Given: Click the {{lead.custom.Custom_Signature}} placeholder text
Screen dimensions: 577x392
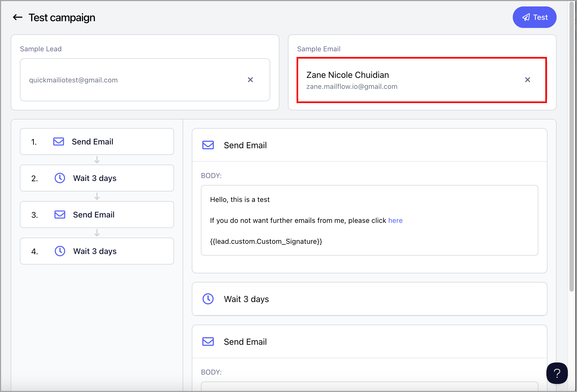Looking at the screenshot, I should point(266,241).
